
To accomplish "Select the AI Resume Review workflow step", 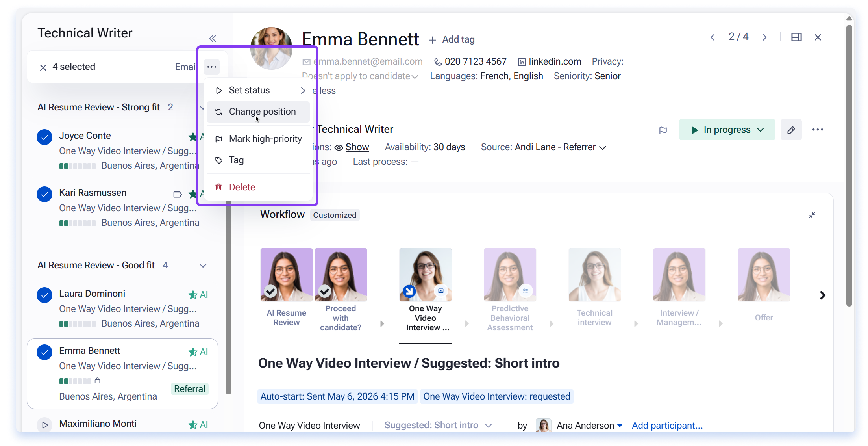I will [287, 288].
